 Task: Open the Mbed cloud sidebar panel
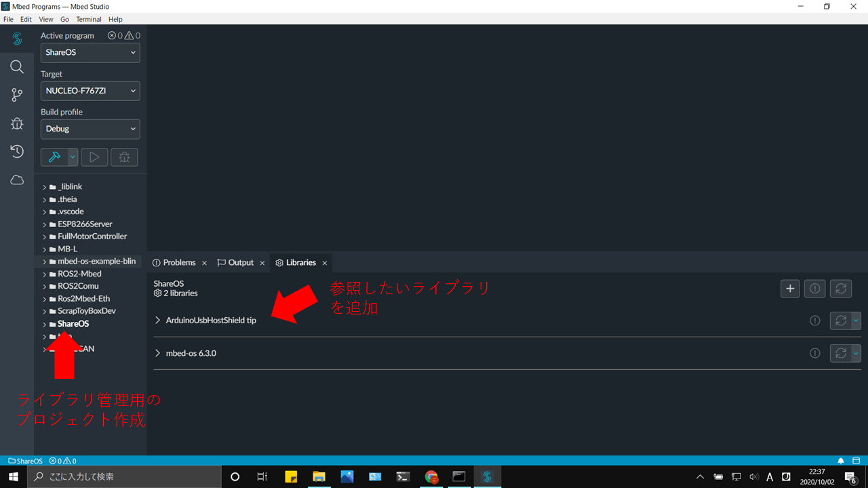[17, 180]
